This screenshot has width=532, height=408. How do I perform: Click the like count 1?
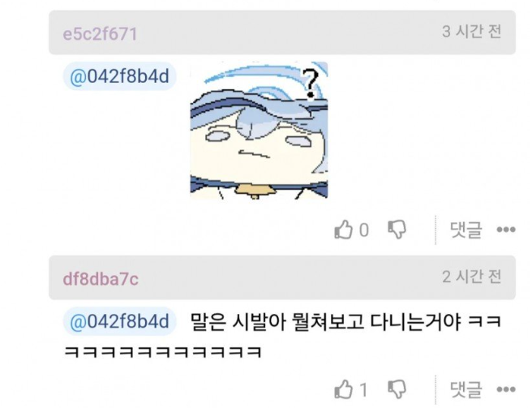[363, 389]
